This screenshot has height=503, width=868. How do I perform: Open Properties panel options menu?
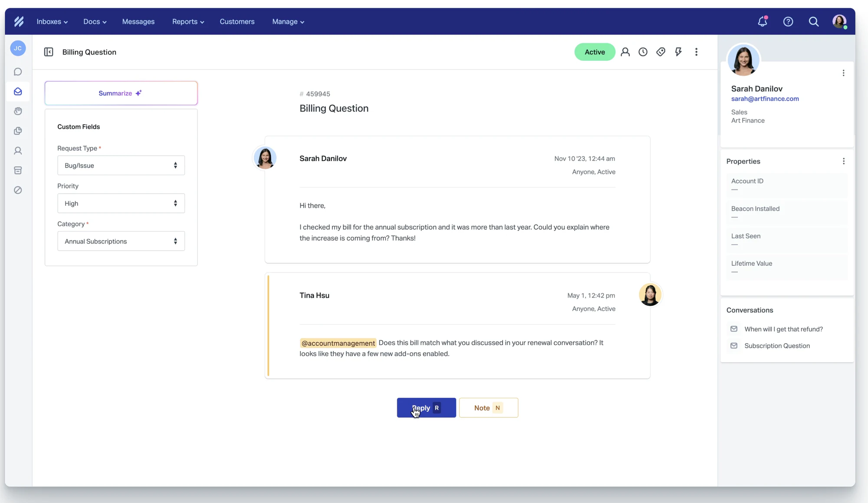click(843, 161)
